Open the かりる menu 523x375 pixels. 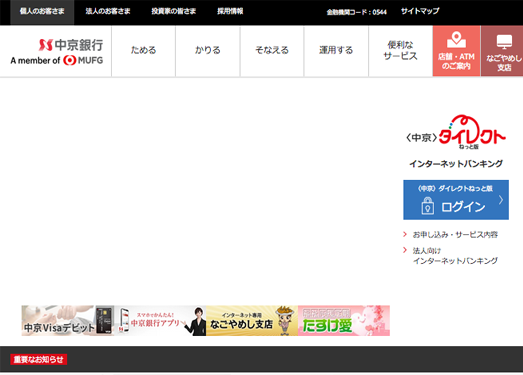tap(208, 51)
